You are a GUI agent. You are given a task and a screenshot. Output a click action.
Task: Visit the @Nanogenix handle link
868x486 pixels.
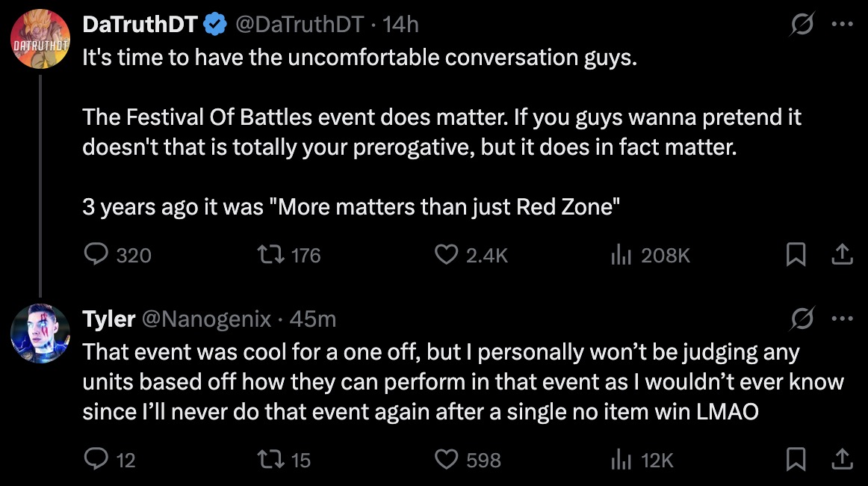[206, 320]
